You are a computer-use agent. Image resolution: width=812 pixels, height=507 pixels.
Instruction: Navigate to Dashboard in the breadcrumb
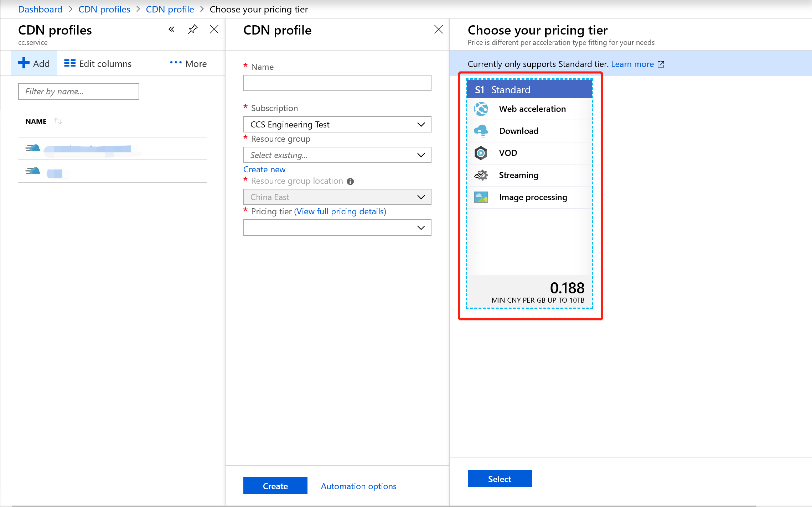[40, 9]
